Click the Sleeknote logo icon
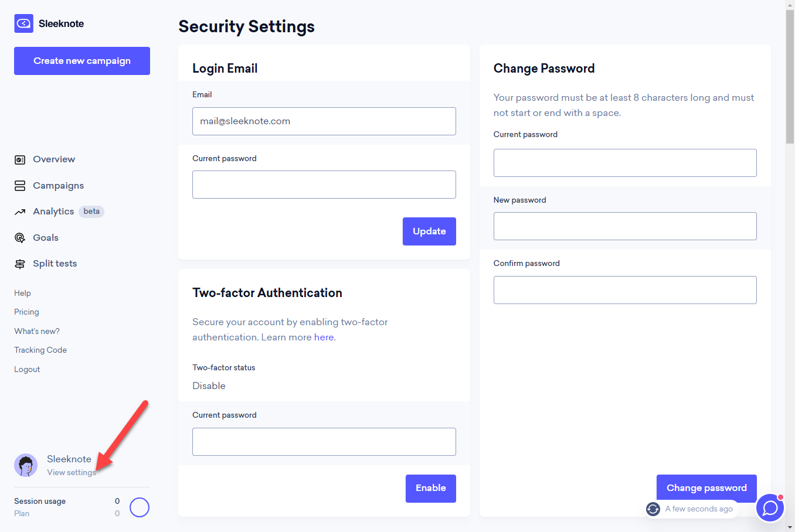This screenshot has height=532, width=795. (23, 23)
